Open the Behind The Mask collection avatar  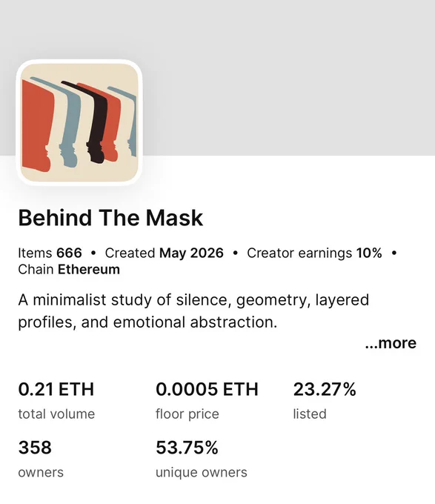pos(79,122)
